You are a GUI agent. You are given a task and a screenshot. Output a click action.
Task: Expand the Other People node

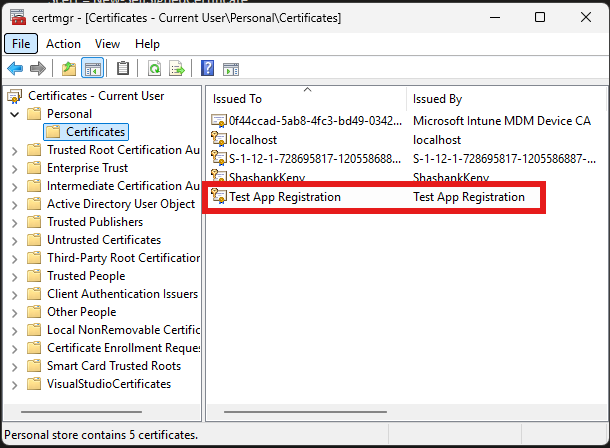[15, 313]
